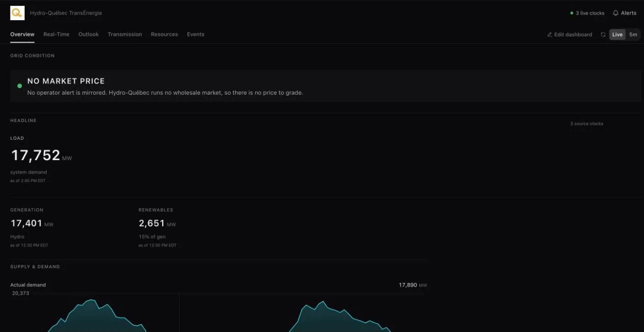Viewport: 644px width, 332px height.
Task: Click the pencil icon beside Edit dashboard
Action: (549, 35)
